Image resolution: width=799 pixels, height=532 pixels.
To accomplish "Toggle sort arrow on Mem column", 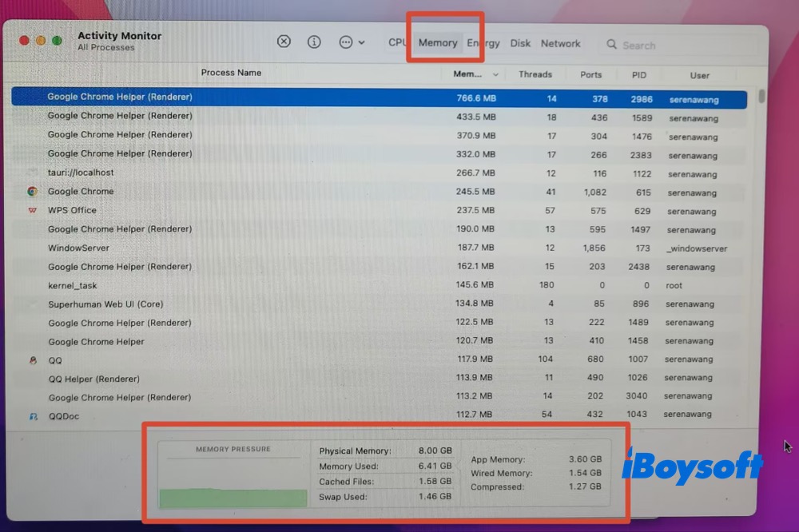I will 495,74.
